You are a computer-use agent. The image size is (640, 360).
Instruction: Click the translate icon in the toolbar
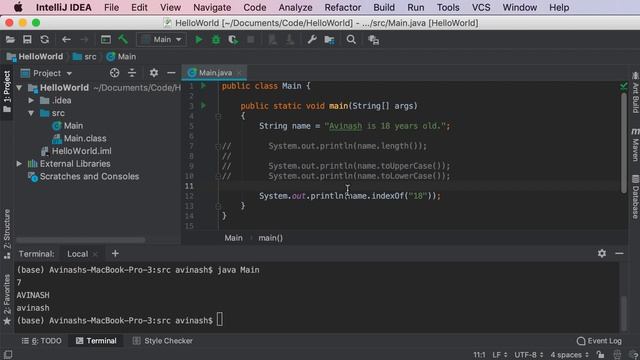tap(373, 40)
